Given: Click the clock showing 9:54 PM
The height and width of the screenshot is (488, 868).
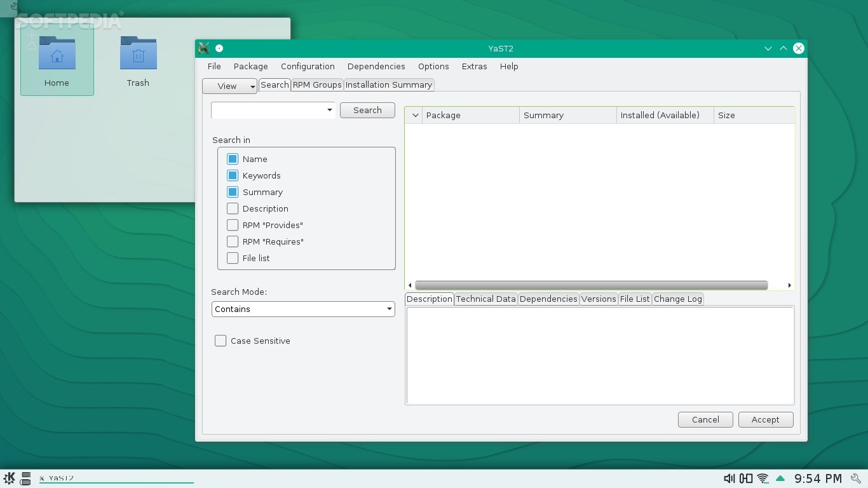Looking at the screenshot, I should [x=818, y=478].
